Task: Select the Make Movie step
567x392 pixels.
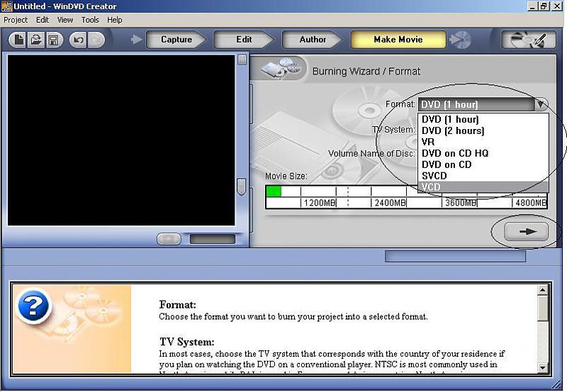Action: click(398, 40)
